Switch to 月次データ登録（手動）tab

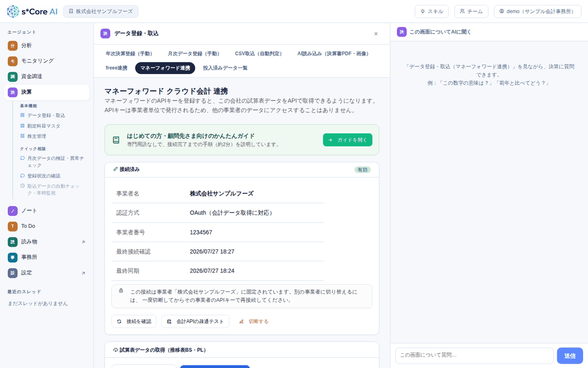(194, 53)
